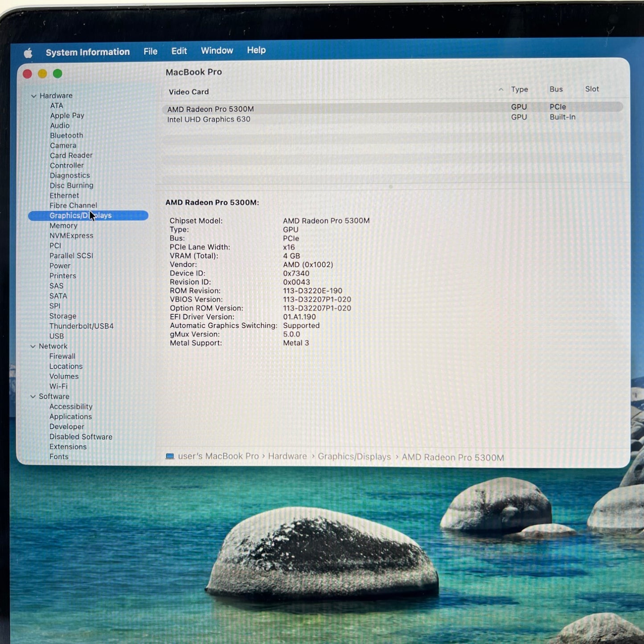This screenshot has width=644, height=644.
Task: Sort by the Type column header
Action: [519, 90]
